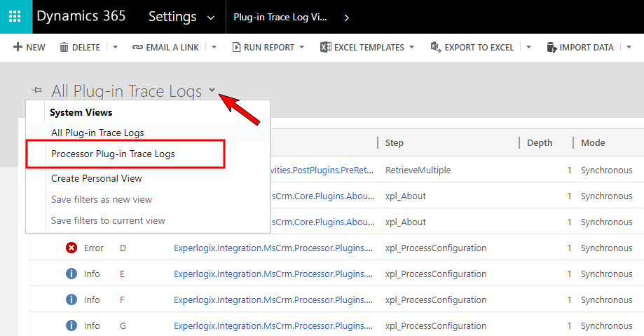Click the red Error status icon
The image size is (644, 336).
coord(71,248)
